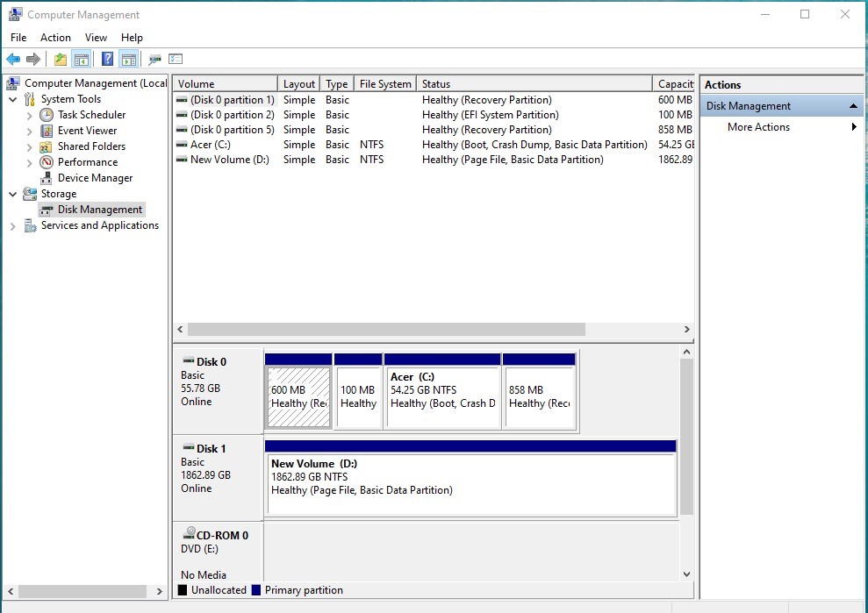
Task: Sort by the Status column header
Action: coord(534,84)
